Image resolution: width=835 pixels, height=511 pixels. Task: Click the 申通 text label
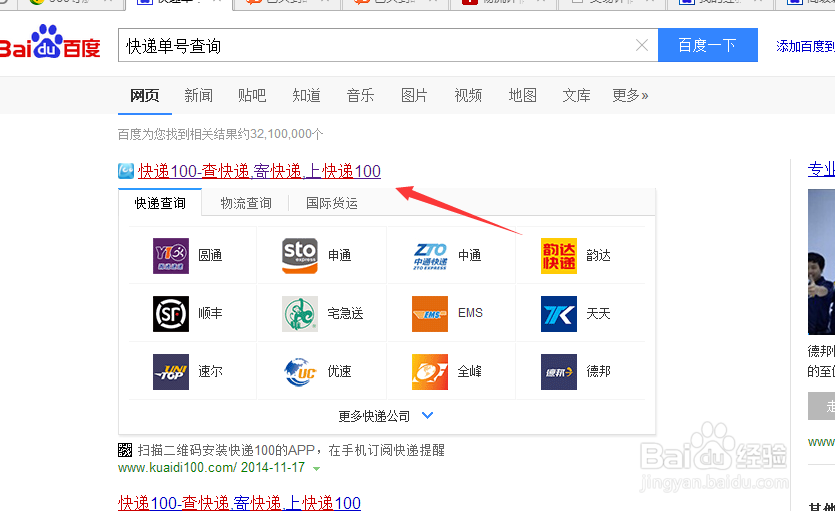(x=339, y=256)
